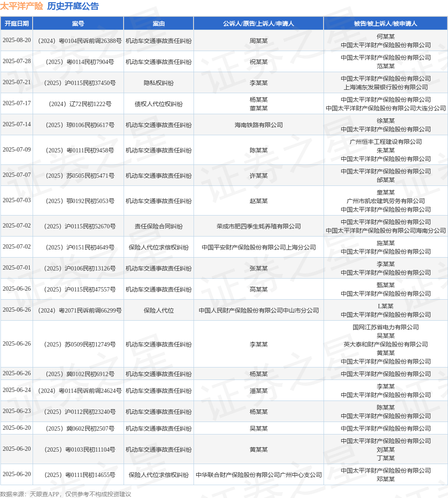Viewport: 448px width, 498px height.
Task: Click the 历史开庭公告 heading
Action: click(73, 6)
